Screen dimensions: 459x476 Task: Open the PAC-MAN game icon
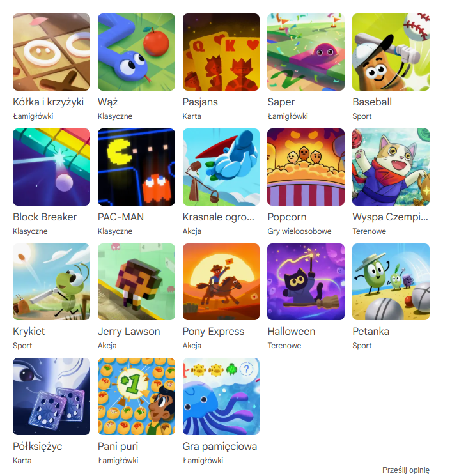(136, 167)
